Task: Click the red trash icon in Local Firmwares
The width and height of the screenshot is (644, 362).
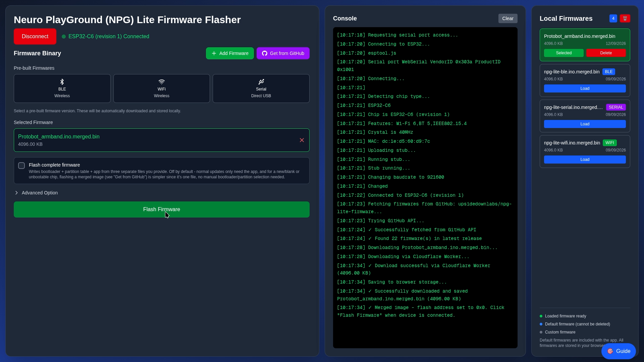Action: 625,18
